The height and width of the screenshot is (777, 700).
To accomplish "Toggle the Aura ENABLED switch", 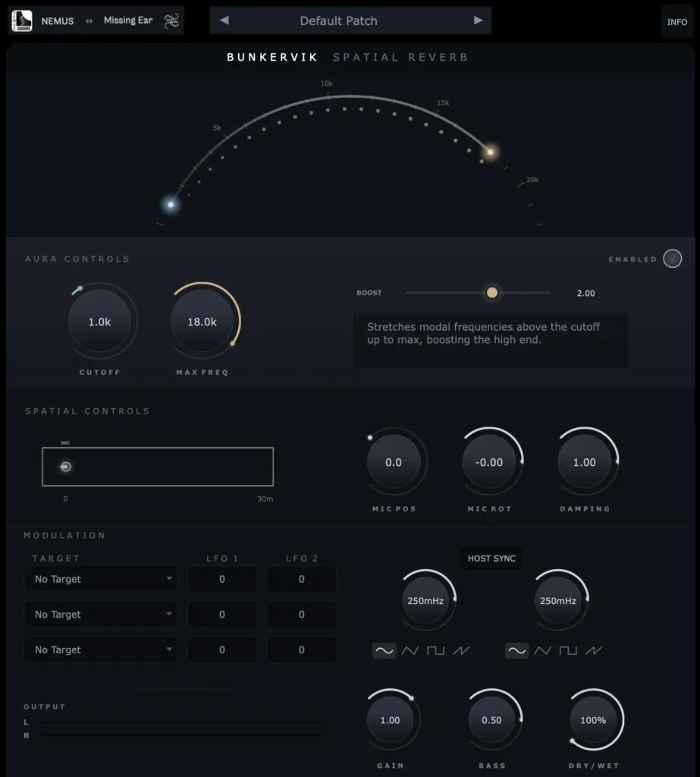I will (x=672, y=259).
